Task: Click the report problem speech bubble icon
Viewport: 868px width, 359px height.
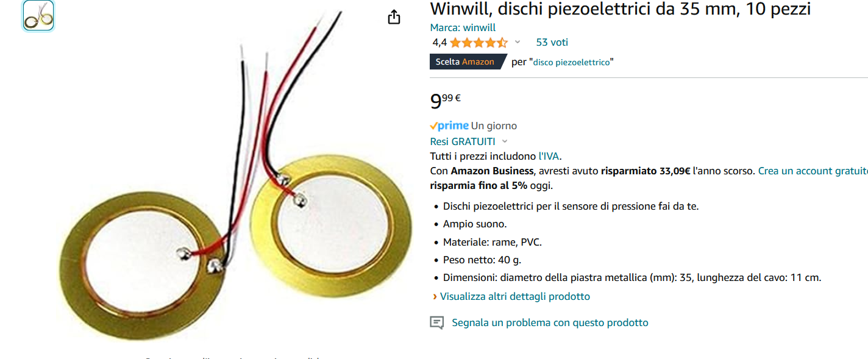Action: tap(436, 322)
